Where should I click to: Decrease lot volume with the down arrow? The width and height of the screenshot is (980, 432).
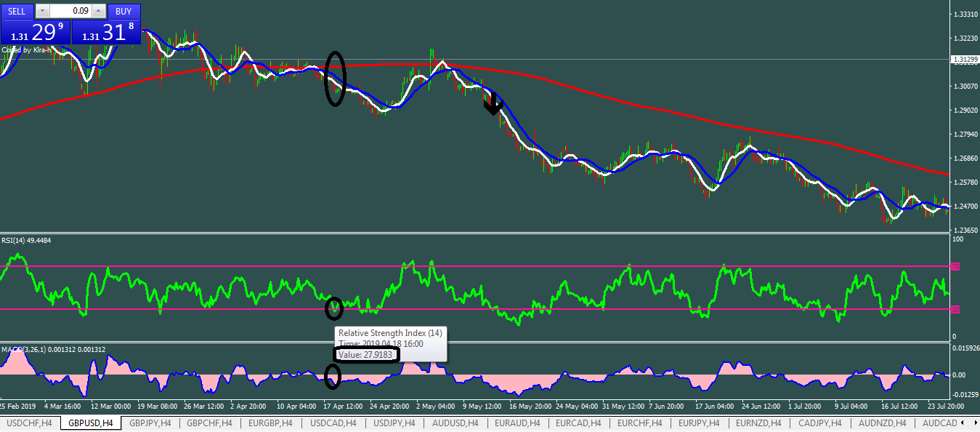(43, 11)
